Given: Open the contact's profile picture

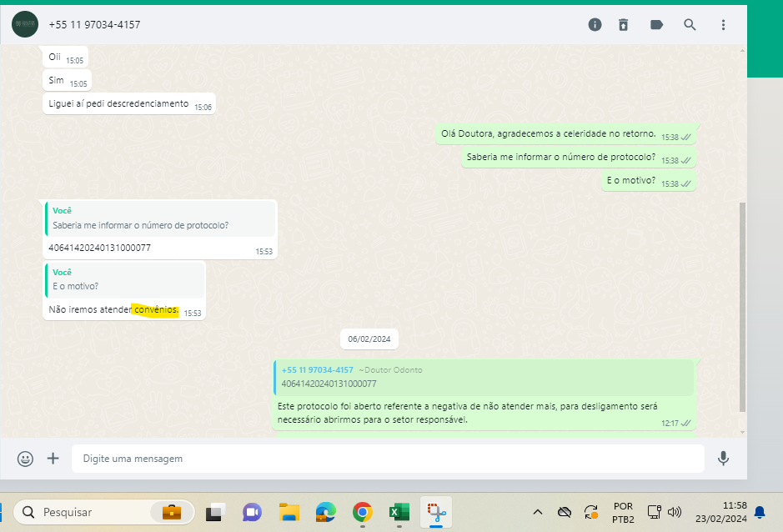Looking at the screenshot, I should [25, 25].
